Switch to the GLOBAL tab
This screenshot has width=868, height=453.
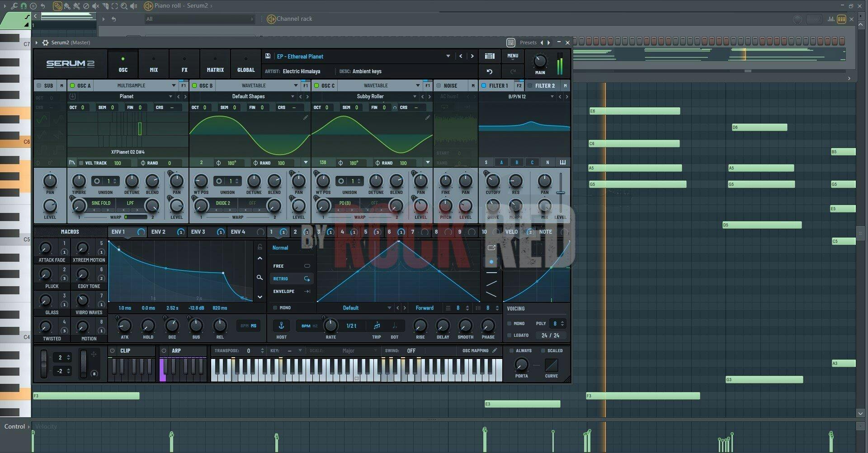point(246,64)
